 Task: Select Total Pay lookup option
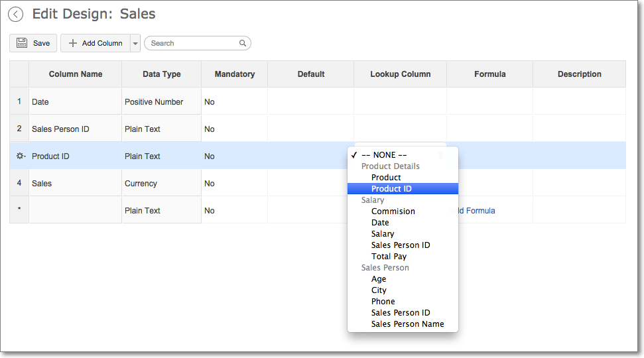pos(389,257)
